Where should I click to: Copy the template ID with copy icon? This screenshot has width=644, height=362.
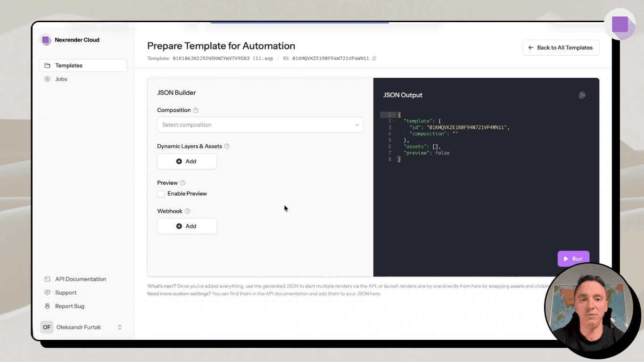point(374,58)
